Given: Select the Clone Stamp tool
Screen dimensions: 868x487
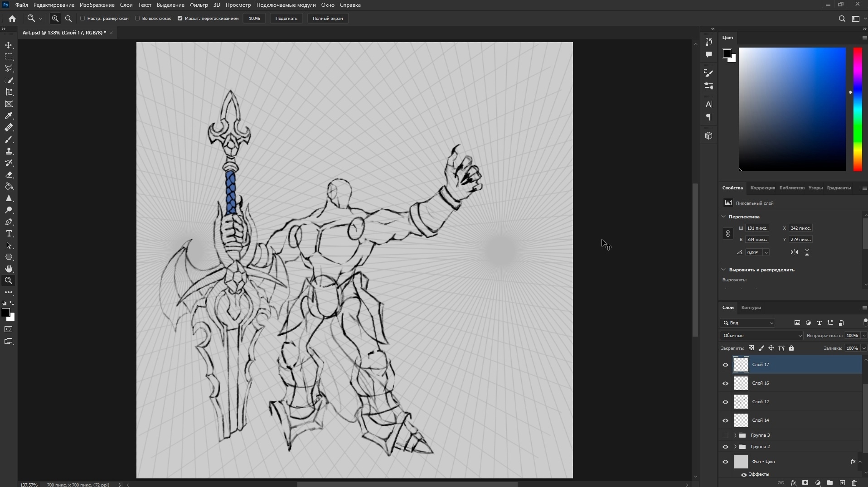Looking at the screenshot, I should (x=9, y=151).
